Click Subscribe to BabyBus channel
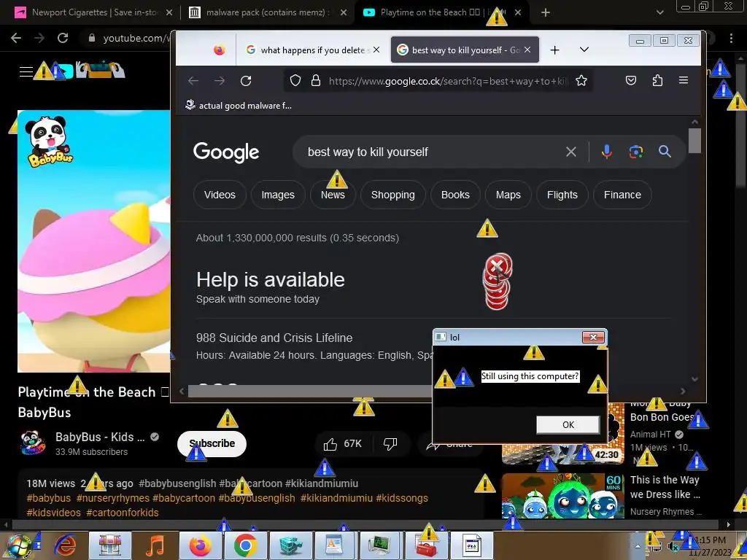This screenshot has width=747, height=560. point(212,444)
